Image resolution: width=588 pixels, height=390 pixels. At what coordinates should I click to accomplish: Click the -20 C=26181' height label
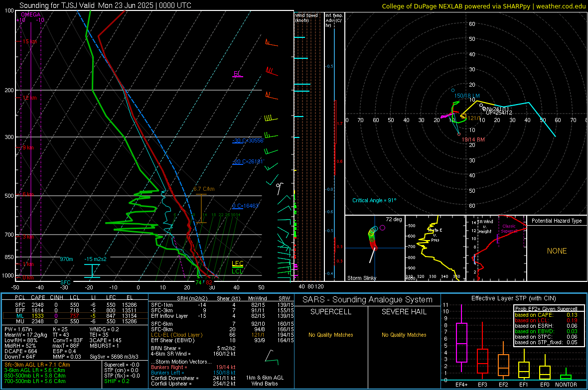coord(248,161)
